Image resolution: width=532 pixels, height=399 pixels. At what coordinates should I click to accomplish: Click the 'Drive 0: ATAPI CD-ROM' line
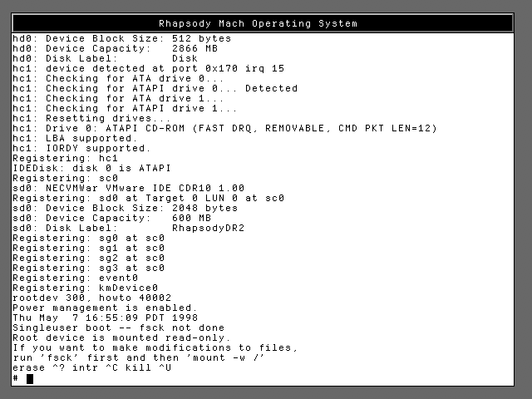click(224, 129)
